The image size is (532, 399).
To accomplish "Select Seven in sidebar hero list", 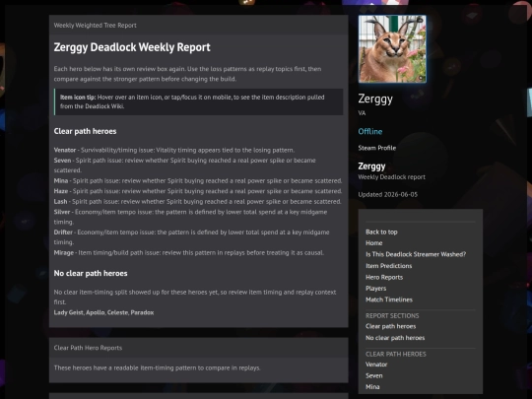I will [x=374, y=375].
